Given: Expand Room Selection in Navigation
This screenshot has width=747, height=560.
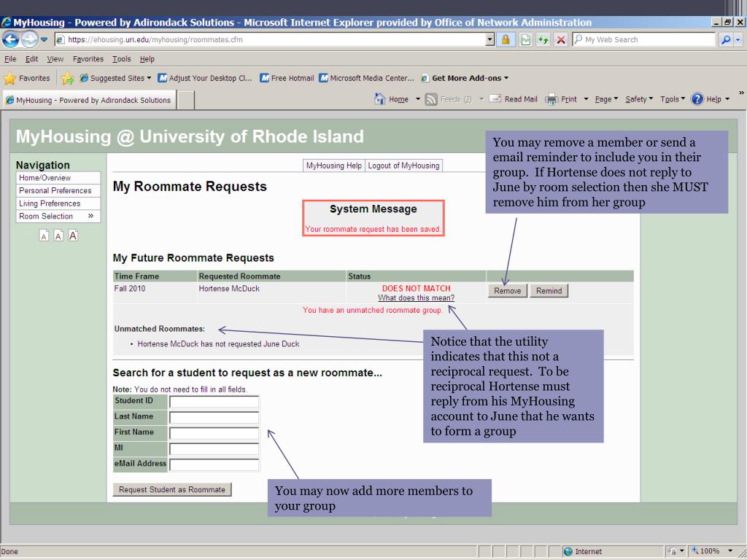Looking at the screenshot, I should (x=58, y=216).
